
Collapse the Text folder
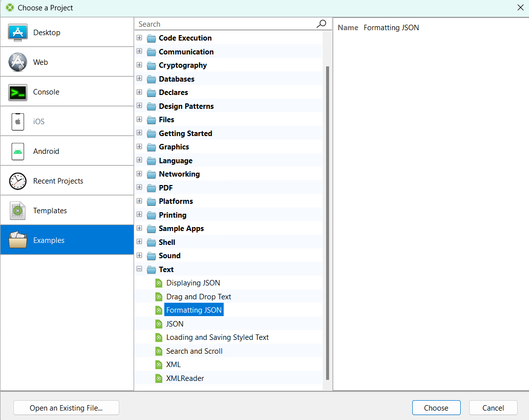pyautogui.click(x=140, y=269)
